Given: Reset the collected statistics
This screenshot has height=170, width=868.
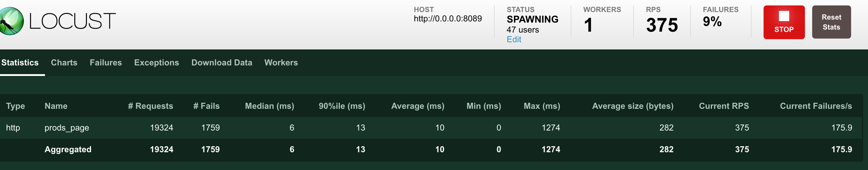Looking at the screenshot, I should (x=831, y=22).
